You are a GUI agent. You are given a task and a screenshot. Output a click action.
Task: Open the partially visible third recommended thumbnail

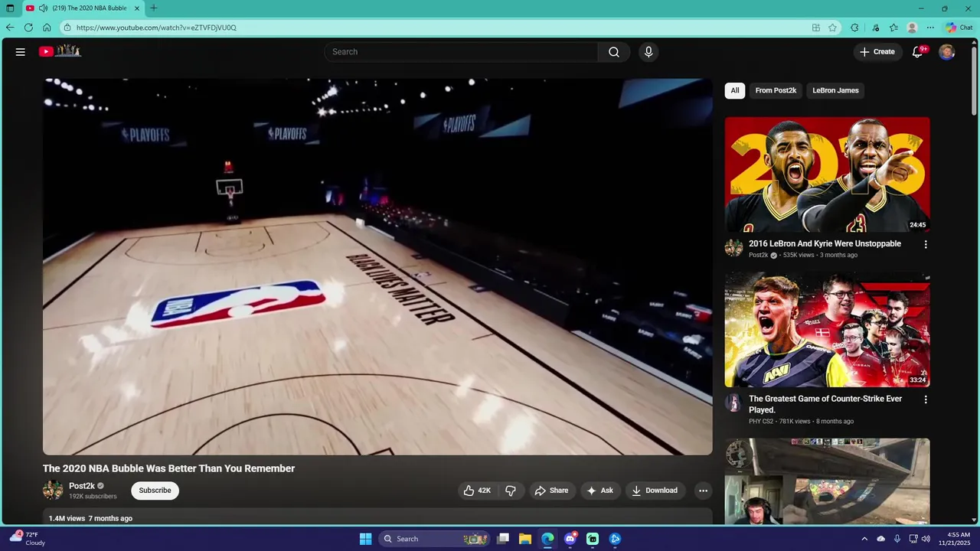point(828,481)
